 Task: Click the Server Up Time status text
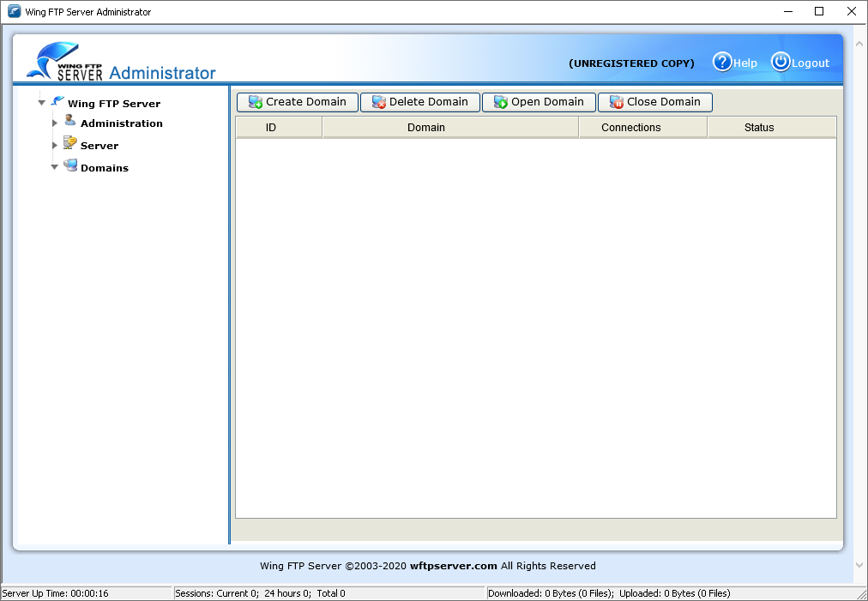[56, 593]
